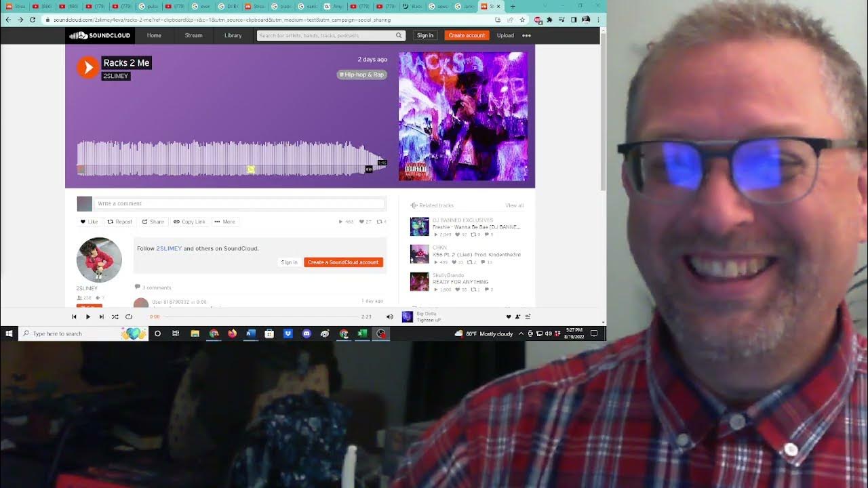This screenshot has width=868, height=488.
Task: Open the DJ BANNED EXCLUSIVES track thumbnail
Action: pos(419,226)
